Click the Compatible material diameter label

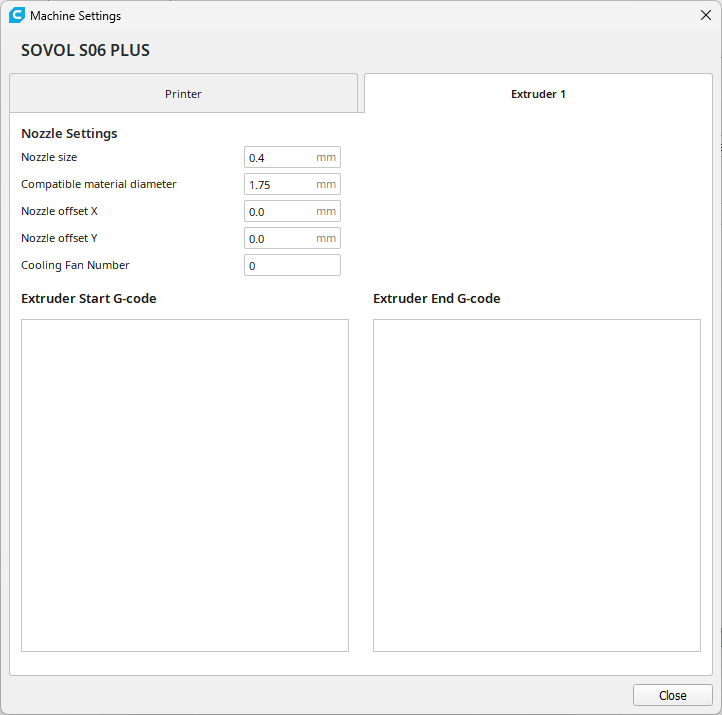click(x=99, y=184)
